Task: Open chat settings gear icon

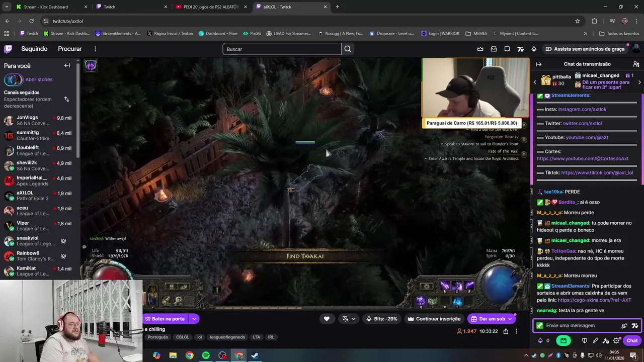Action: 617,340
